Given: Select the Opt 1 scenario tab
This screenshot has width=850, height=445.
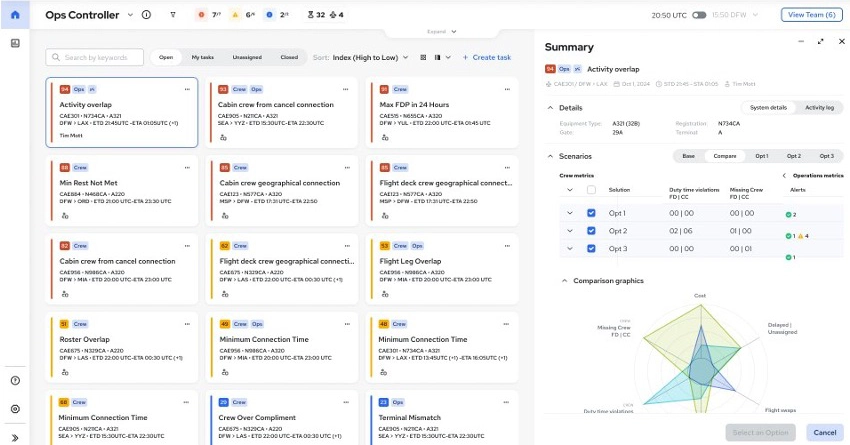Looking at the screenshot, I should point(762,156).
